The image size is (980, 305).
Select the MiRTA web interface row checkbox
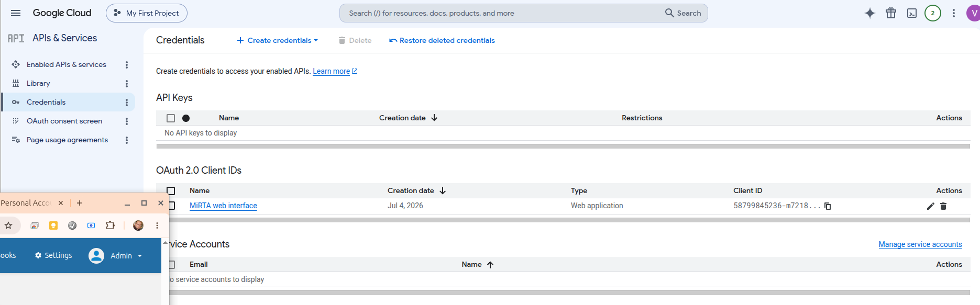(x=172, y=206)
